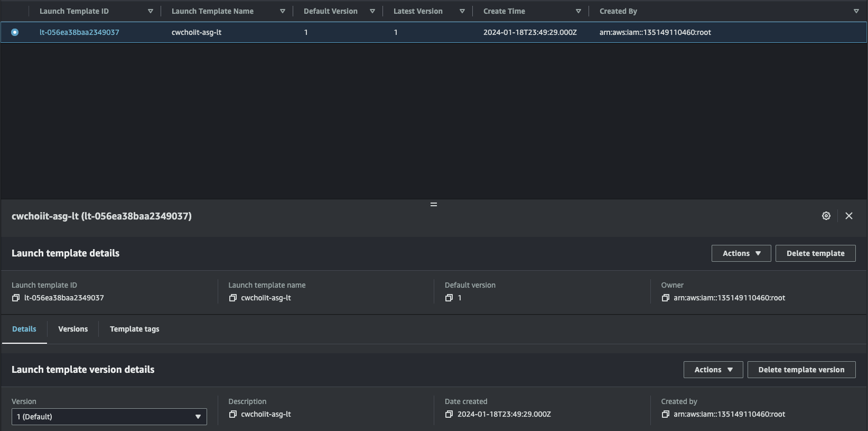The width and height of the screenshot is (868, 431).
Task: Select the radio button for lt-056ea38baa2349037
Action: [x=15, y=32]
